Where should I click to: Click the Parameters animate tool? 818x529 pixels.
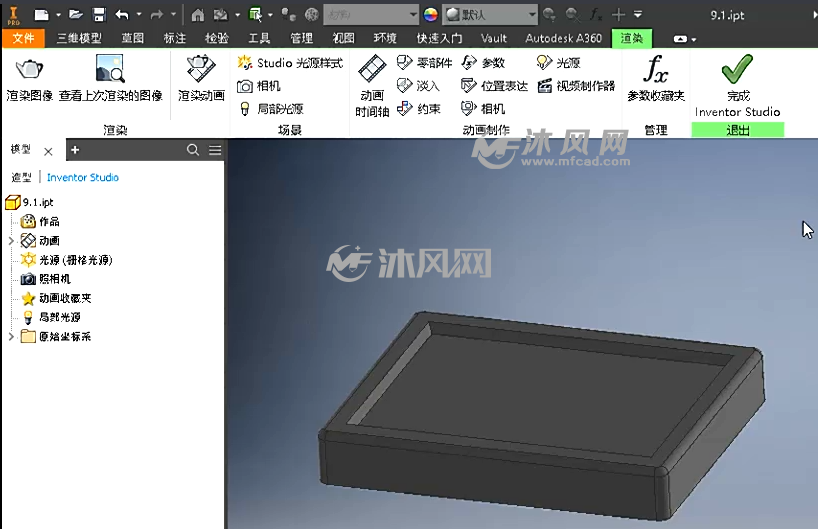[x=483, y=63]
